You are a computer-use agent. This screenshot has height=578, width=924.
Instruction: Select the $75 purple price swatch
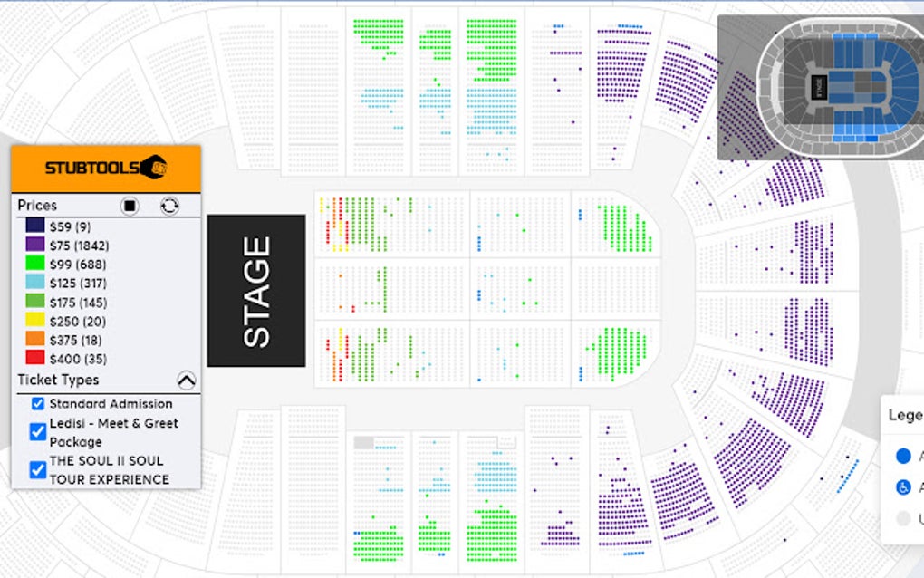[35, 245]
